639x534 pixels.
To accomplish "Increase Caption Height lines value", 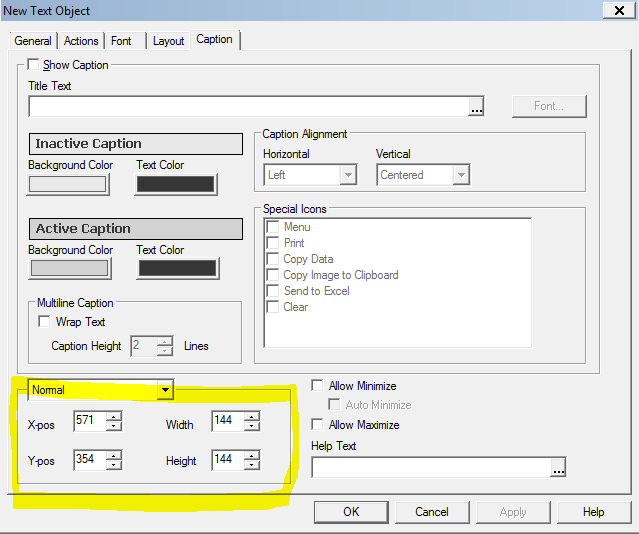I will click(165, 342).
